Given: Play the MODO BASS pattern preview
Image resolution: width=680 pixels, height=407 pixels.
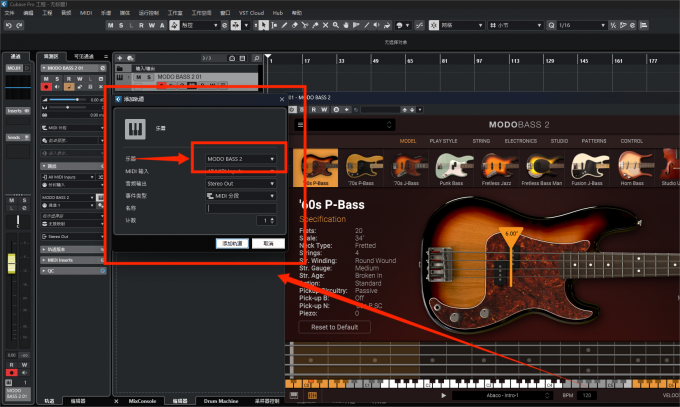Looking at the screenshot, I should (443, 395).
